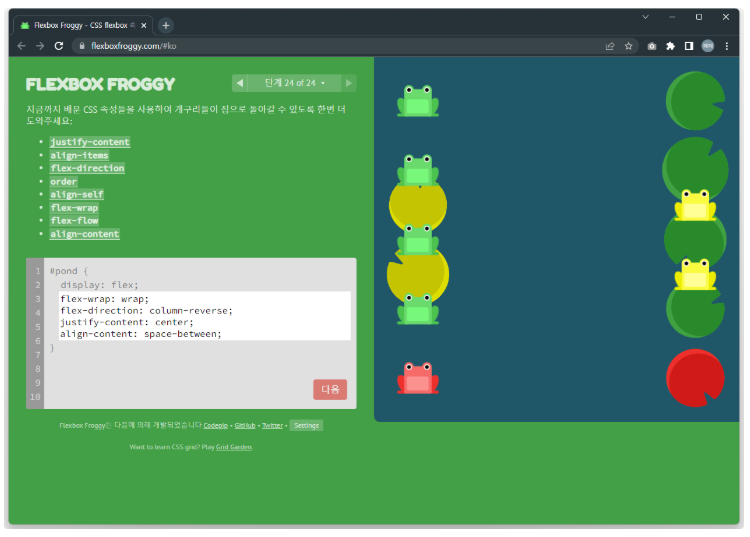Image resolution: width=750 pixels, height=537 pixels.
Task: Click the 'flex-wrap: wrap;' line
Action: click(x=104, y=299)
